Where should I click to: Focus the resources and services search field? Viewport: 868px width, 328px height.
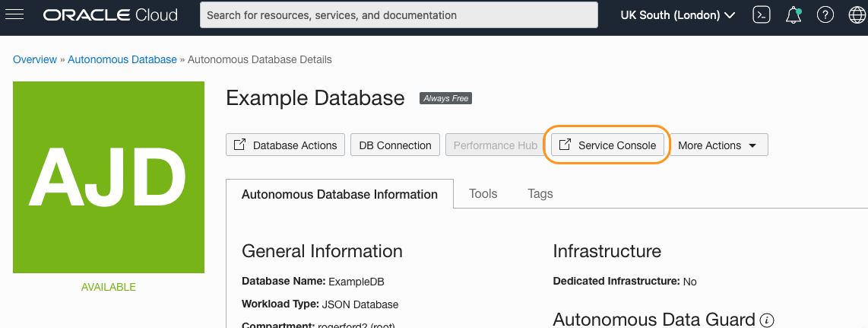click(399, 14)
